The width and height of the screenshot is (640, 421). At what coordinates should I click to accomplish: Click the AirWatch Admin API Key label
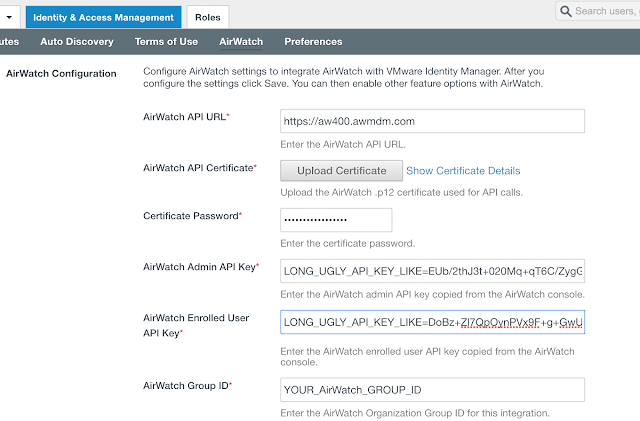pyautogui.click(x=201, y=267)
